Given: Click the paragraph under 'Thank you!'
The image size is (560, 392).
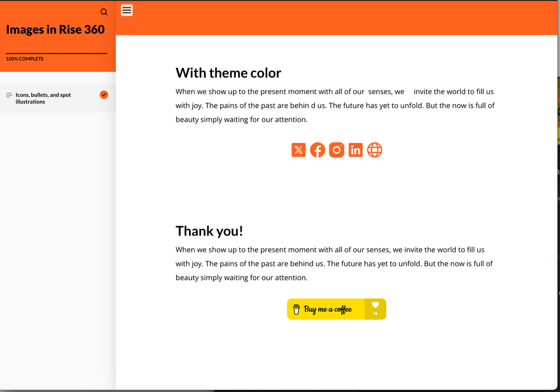Looking at the screenshot, I should click(x=335, y=264).
